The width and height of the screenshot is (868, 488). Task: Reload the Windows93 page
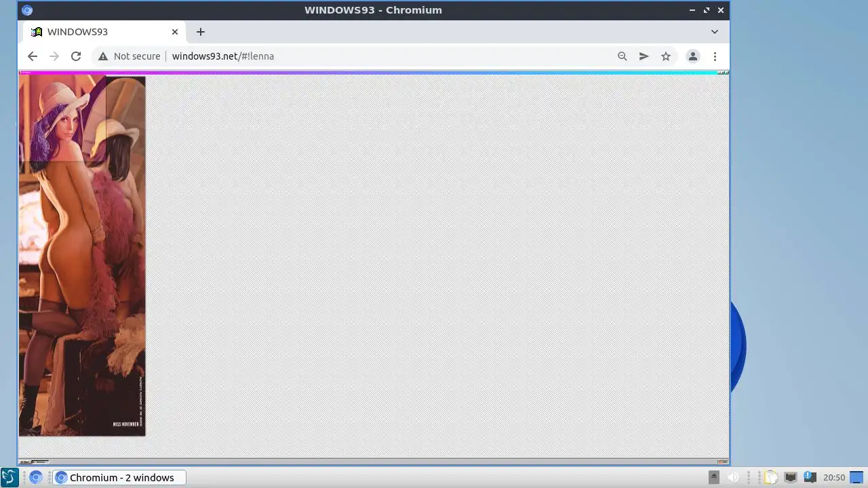coord(76,56)
